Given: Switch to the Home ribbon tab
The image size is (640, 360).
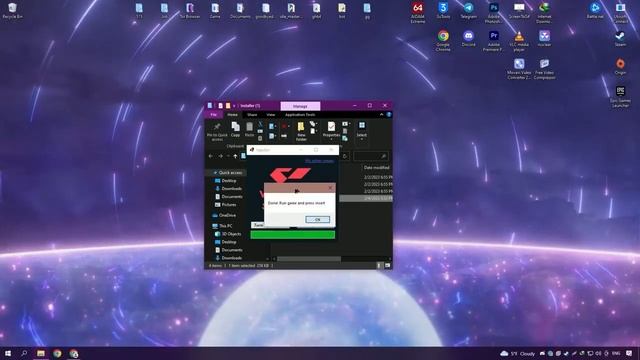Looking at the screenshot, I should click(x=232, y=115).
